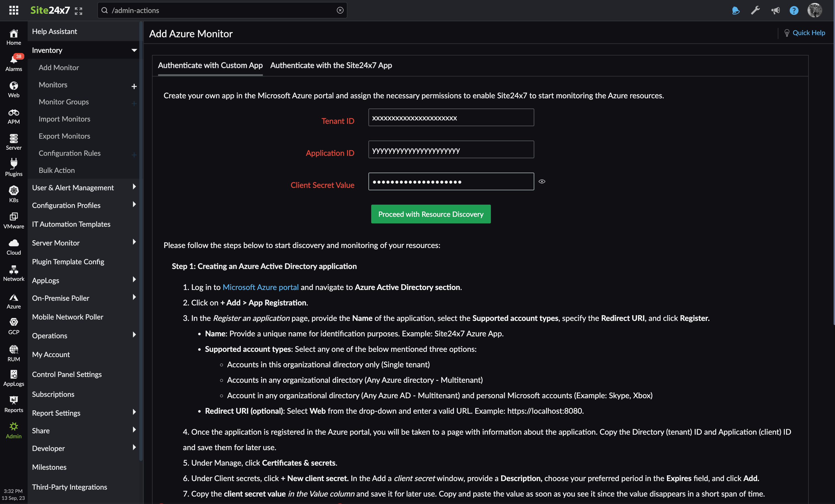Focus the /admin-actions search box
This screenshot has width=835, height=504.
[x=222, y=10]
